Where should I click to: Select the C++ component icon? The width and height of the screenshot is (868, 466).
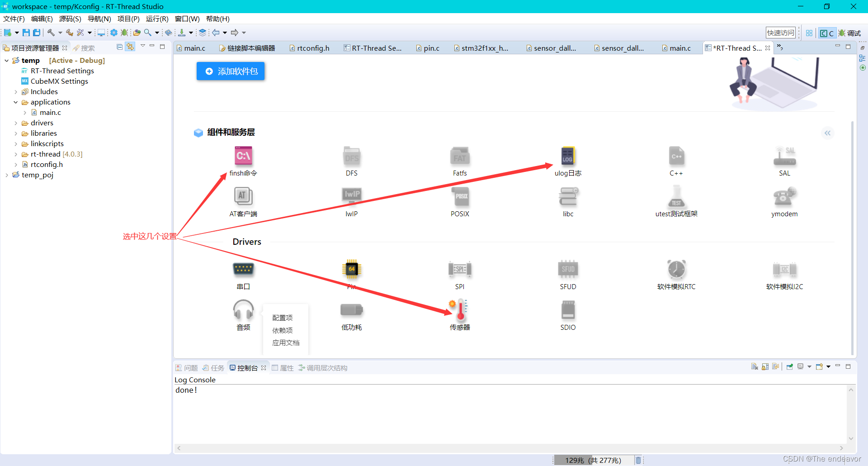[x=676, y=156]
